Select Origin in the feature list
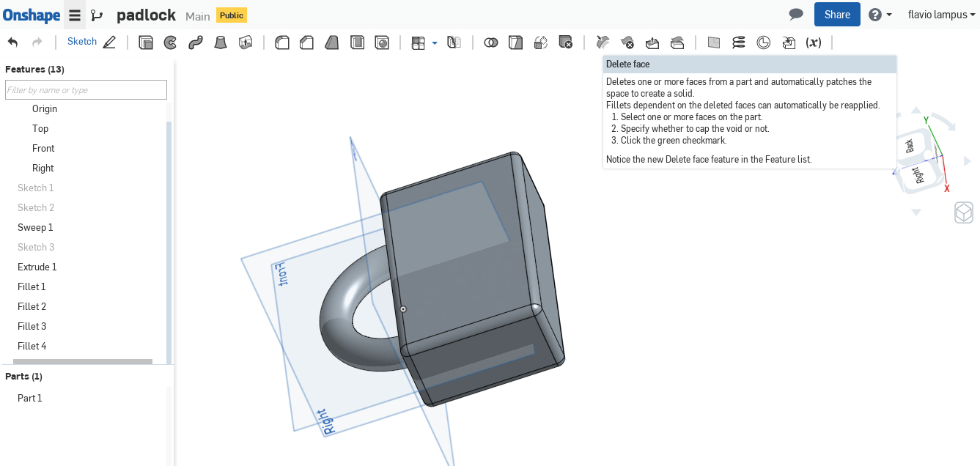This screenshot has height=466, width=980. [45, 108]
